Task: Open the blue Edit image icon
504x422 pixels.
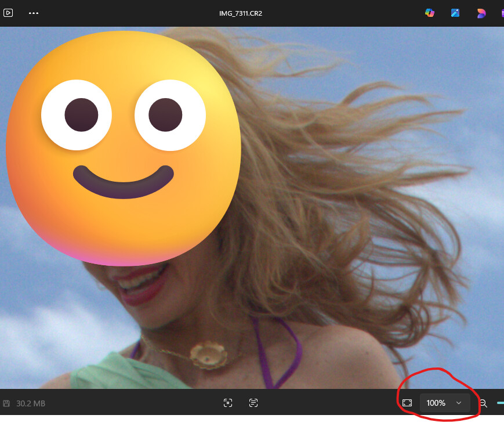Action: (455, 13)
